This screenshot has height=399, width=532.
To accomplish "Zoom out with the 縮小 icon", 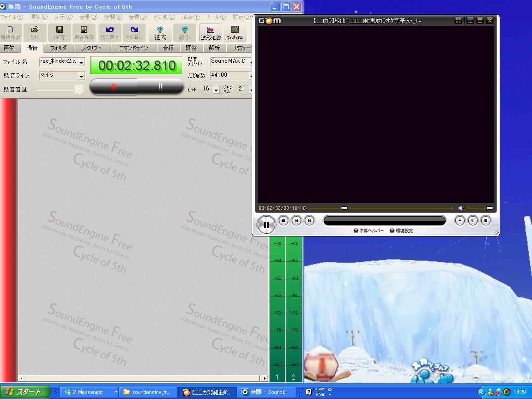I will click(x=184, y=33).
